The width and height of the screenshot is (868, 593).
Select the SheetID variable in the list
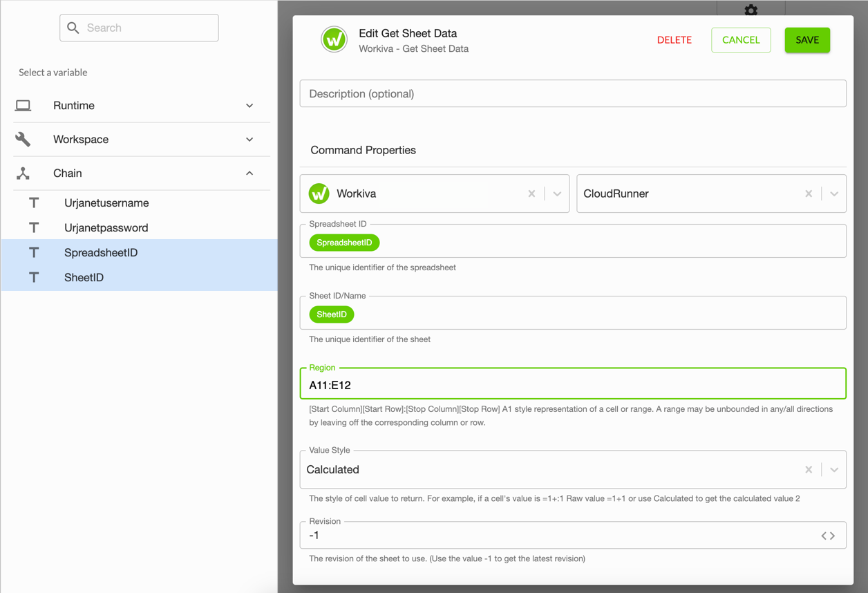click(x=139, y=278)
